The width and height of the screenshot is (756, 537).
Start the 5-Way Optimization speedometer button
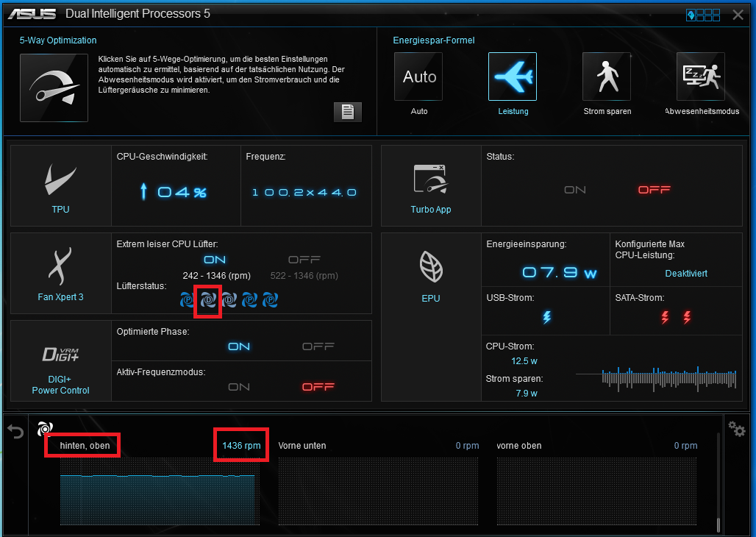54,88
